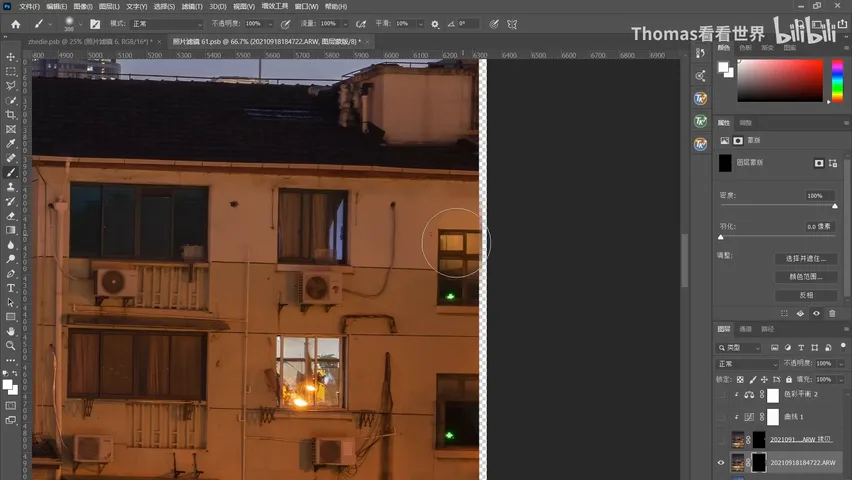Image resolution: width=852 pixels, height=480 pixels.
Task: Select 20210918184722.ARW layer mask thumbnail
Action: (x=759, y=462)
